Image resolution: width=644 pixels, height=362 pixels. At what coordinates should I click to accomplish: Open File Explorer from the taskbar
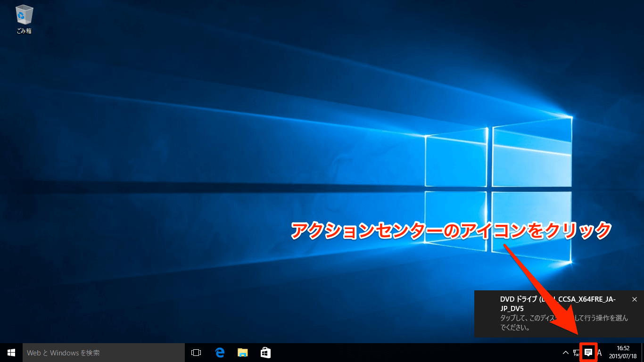(242, 353)
